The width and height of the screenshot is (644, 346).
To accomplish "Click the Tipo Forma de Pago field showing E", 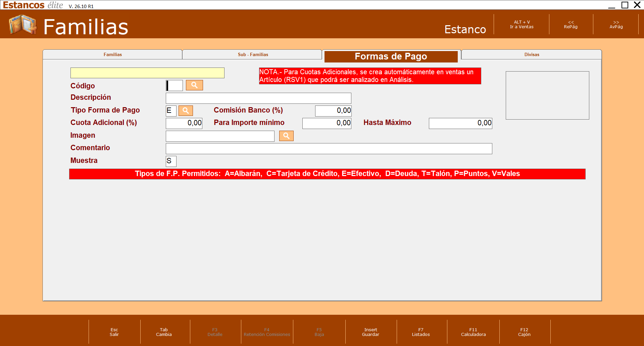I will coord(171,111).
